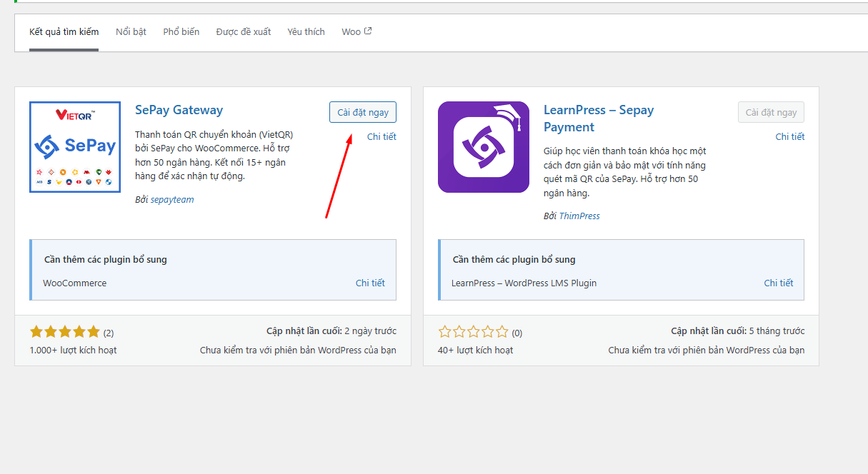This screenshot has width=868, height=474.
Task: Click LearnPress card heading Cần thêm các plugin bổ sung
Action: click(x=514, y=259)
